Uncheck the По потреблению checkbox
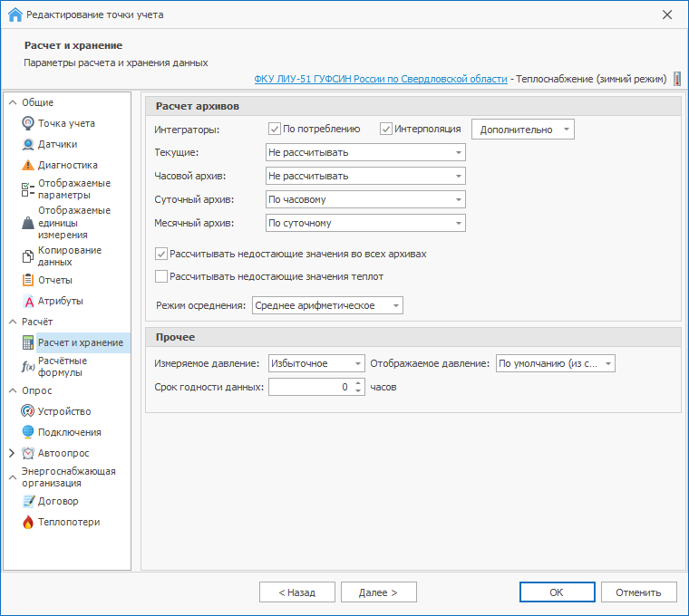This screenshot has width=689, height=616. 275,130
